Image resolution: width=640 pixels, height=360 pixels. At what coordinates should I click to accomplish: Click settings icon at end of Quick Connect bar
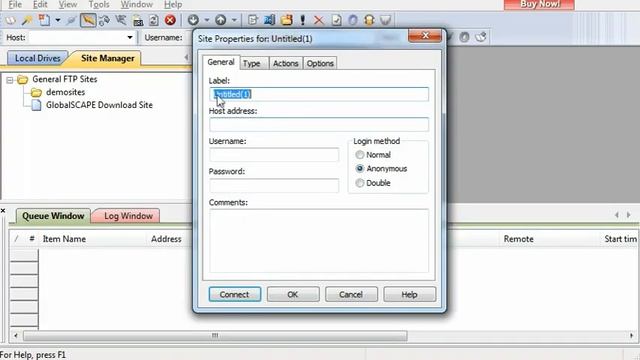pos(481,37)
